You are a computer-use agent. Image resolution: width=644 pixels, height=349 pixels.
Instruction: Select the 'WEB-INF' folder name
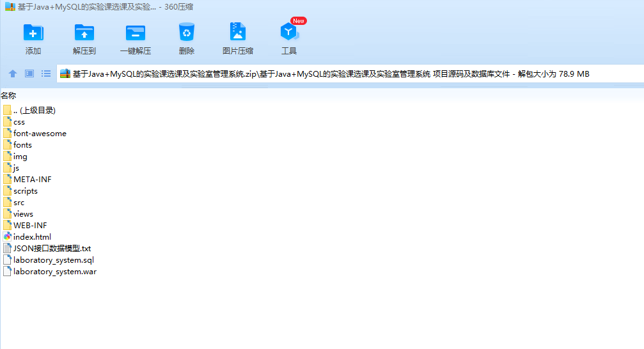point(30,226)
